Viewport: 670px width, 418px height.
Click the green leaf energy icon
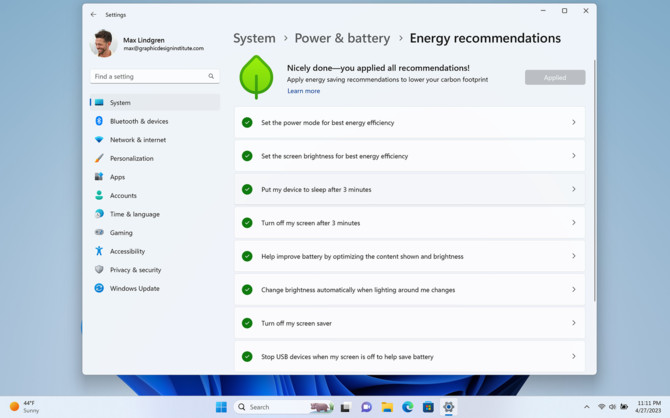pos(256,77)
